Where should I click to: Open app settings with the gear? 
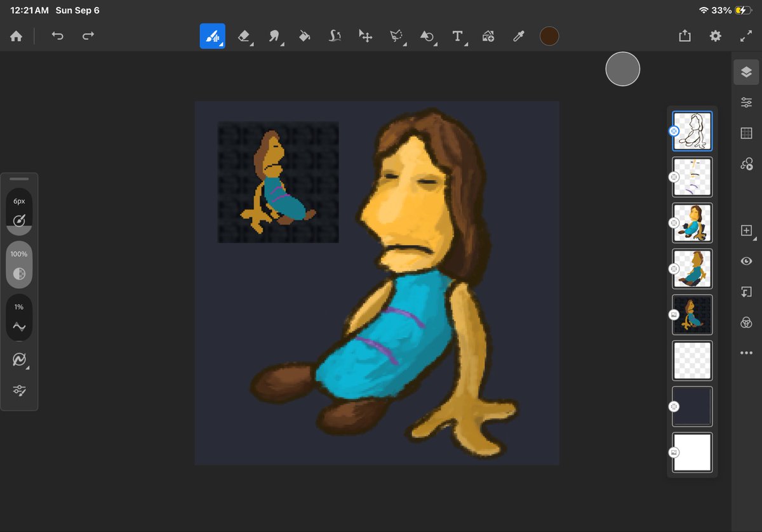coord(716,36)
